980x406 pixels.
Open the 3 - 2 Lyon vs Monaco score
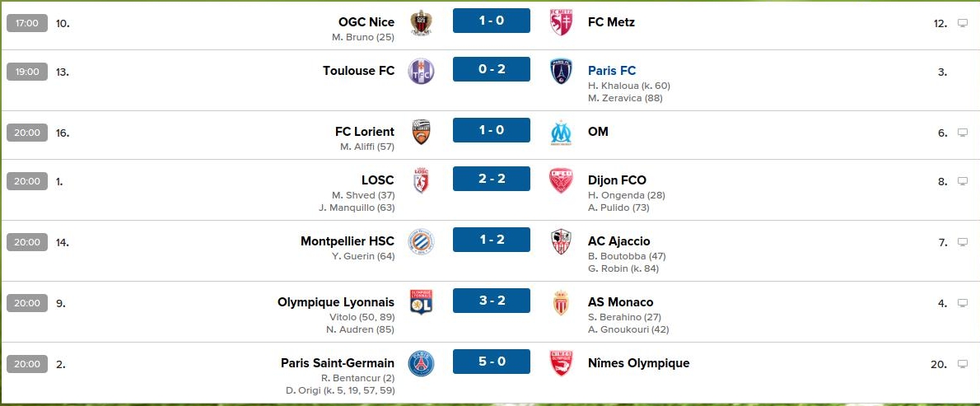[492, 301]
